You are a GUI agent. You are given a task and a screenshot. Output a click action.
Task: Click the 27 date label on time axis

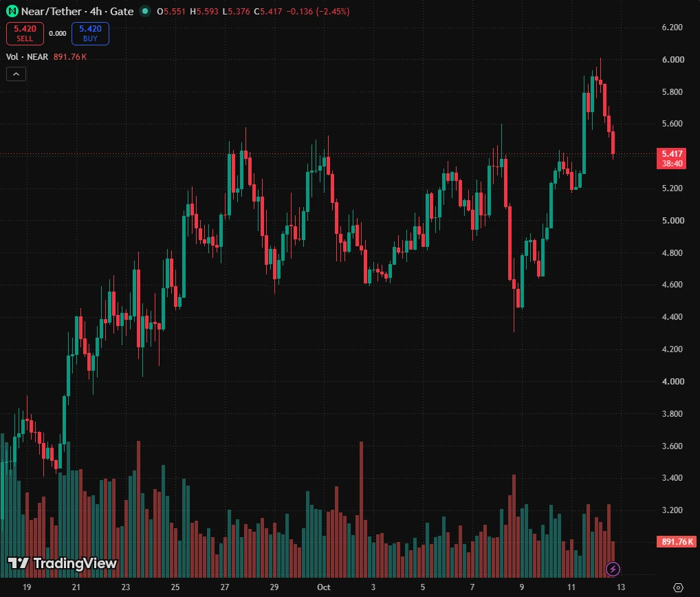(225, 587)
